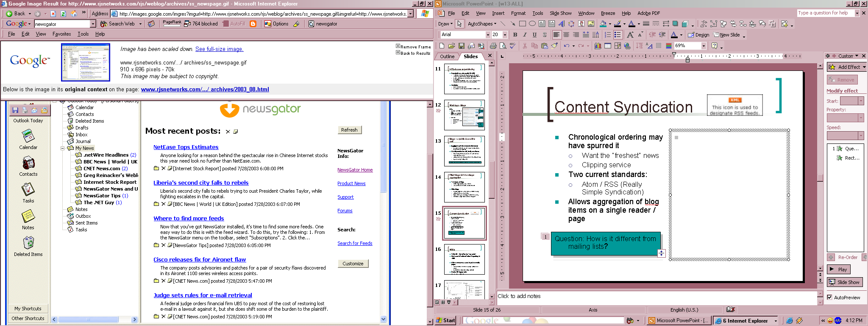Select slide 13 thumbnail

[465, 151]
